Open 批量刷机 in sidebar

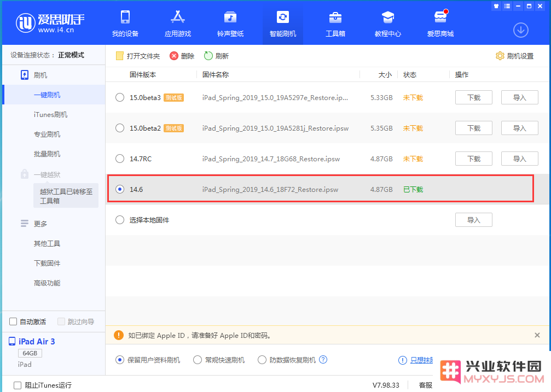coord(47,154)
